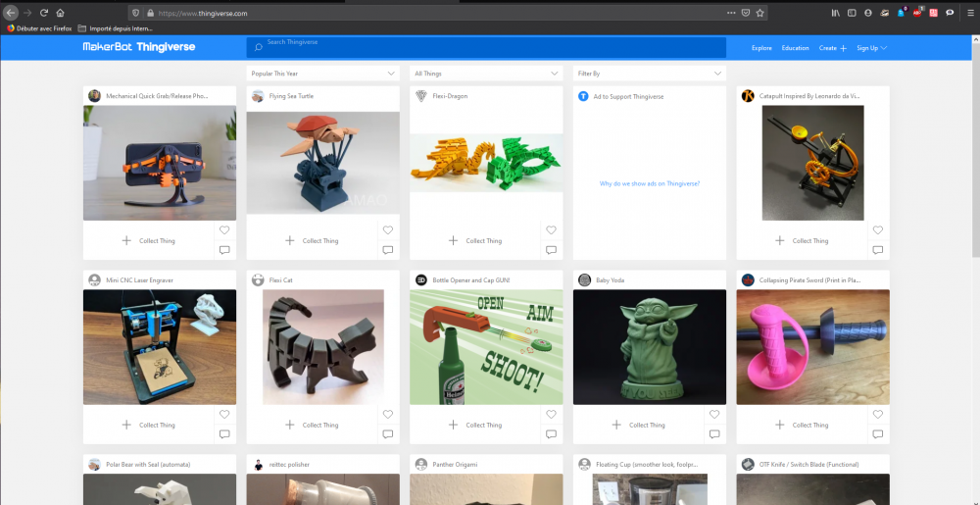
Task: Open Débuter avec Firefox bookmark
Action: (39, 28)
